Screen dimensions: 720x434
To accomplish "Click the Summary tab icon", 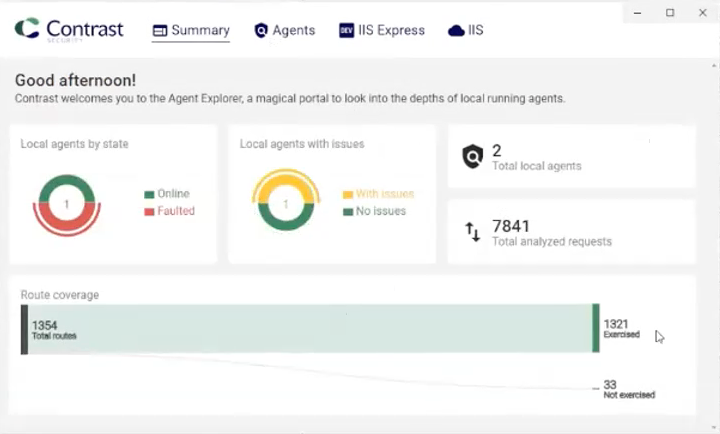I will click(x=159, y=31).
